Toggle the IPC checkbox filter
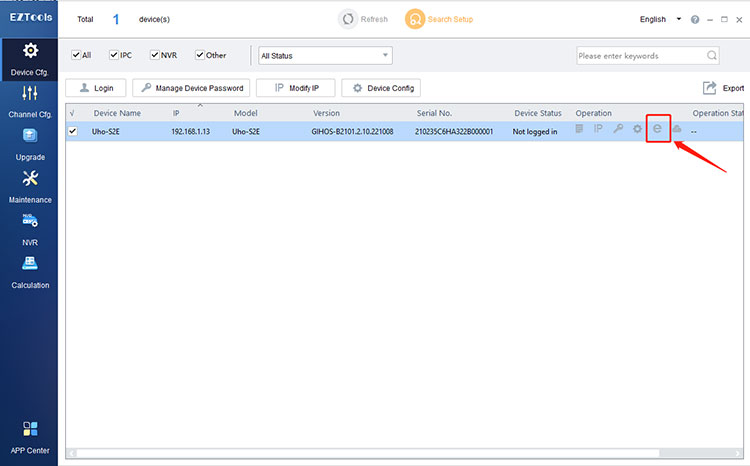Screen dimensions: 750x466 pos(114,55)
